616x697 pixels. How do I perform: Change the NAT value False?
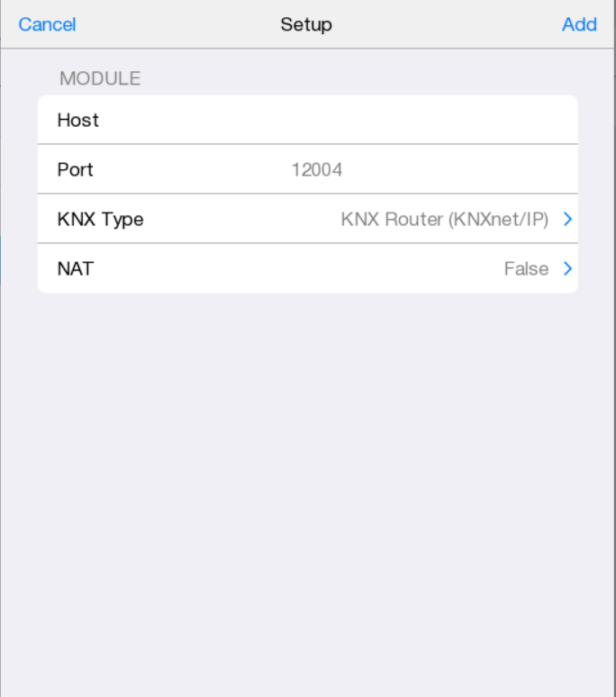click(x=526, y=268)
